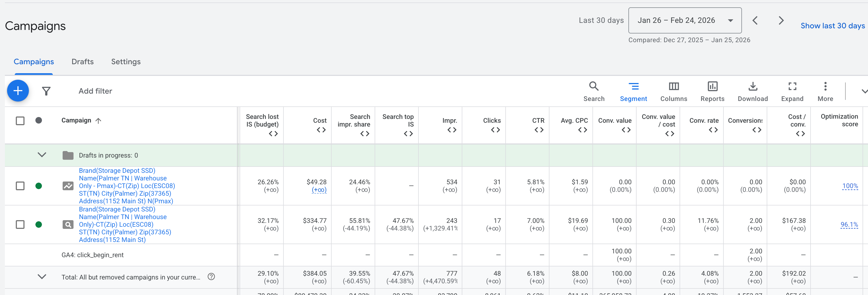Image resolution: width=868 pixels, height=295 pixels.
Task: Check the Pmax campaign row checkbox
Action: point(20,186)
